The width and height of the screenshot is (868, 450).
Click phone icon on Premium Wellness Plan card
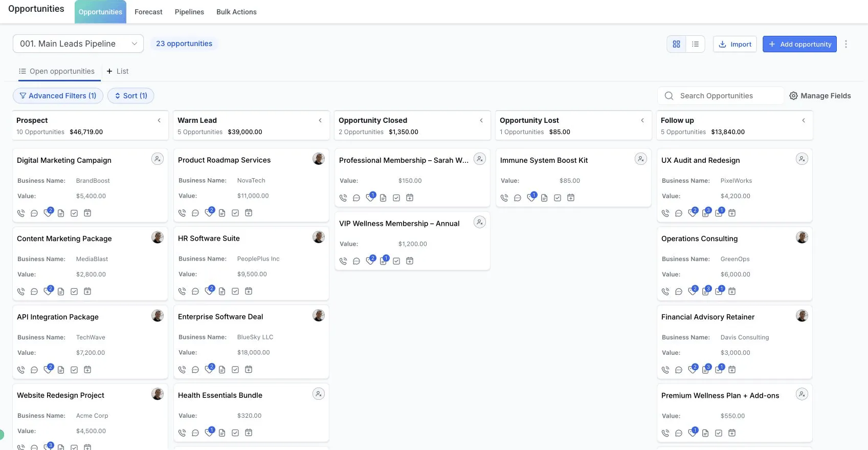click(665, 433)
